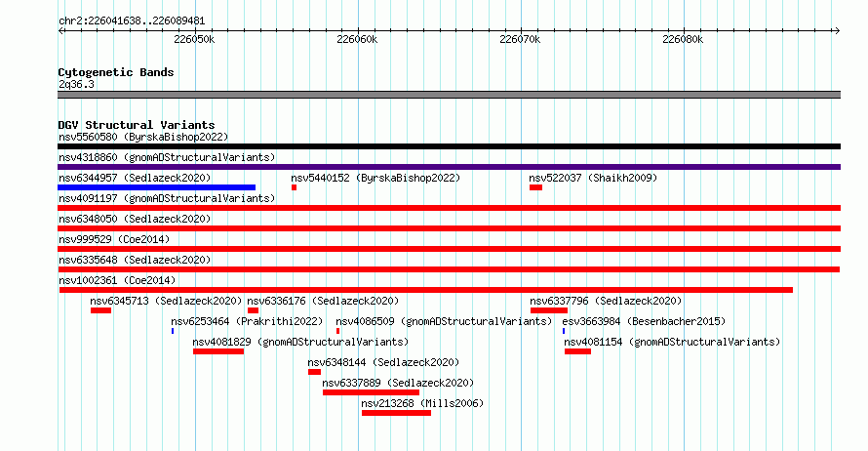The width and height of the screenshot is (868, 451).
Task: Click the purple nsv4318860 variant bar
Action: coord(449,167)
